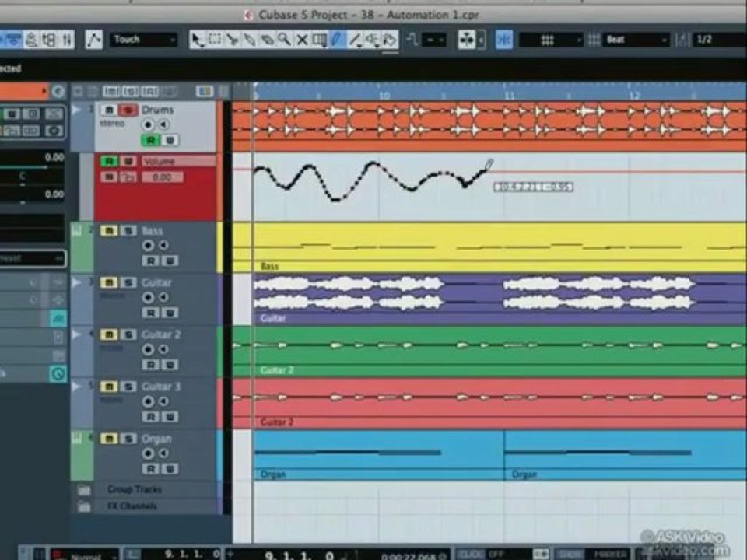Mute the Drums track
This screenshot has width=747, height=560.
109,110
